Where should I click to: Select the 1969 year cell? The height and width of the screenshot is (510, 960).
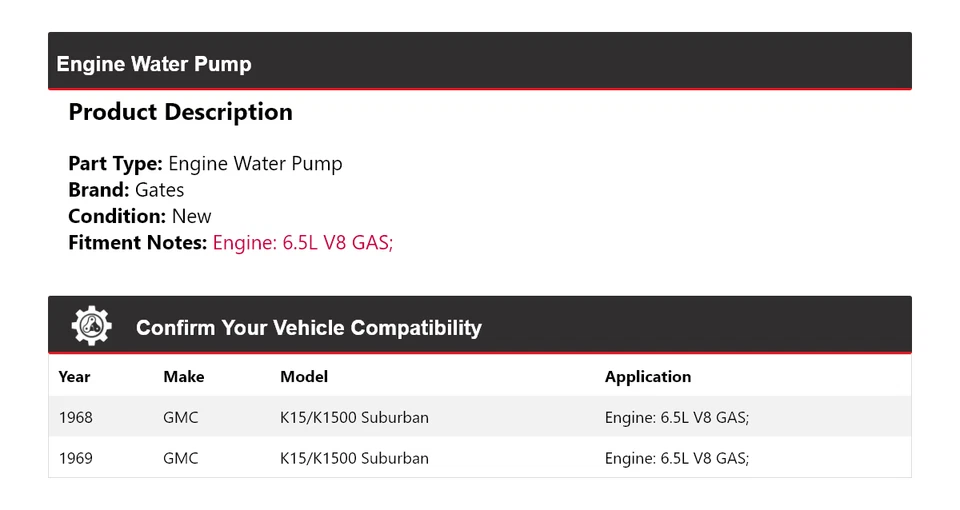(x=75, y=458)
